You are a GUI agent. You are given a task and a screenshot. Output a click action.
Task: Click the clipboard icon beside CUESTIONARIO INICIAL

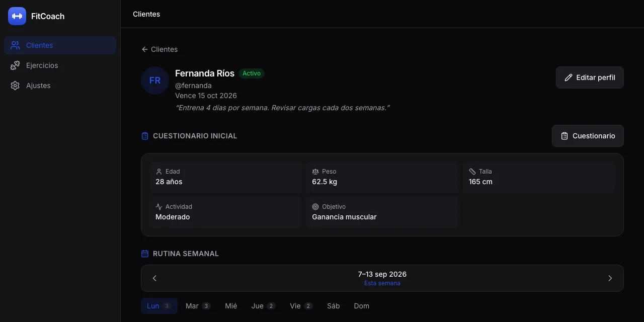click(145, 136)
